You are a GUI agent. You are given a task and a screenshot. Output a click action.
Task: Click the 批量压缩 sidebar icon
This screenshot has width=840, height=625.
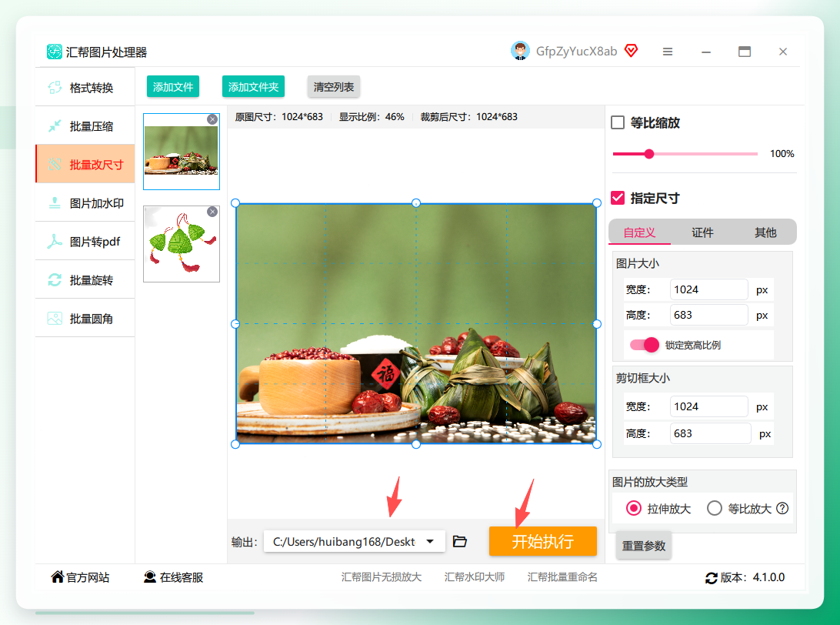pyautogui.click(x=55, y=126)
